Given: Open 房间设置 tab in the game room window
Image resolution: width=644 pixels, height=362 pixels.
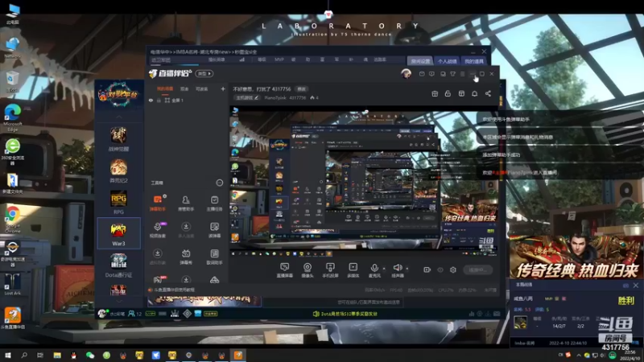Looking at the screenshot, I should tap(420, 61).
